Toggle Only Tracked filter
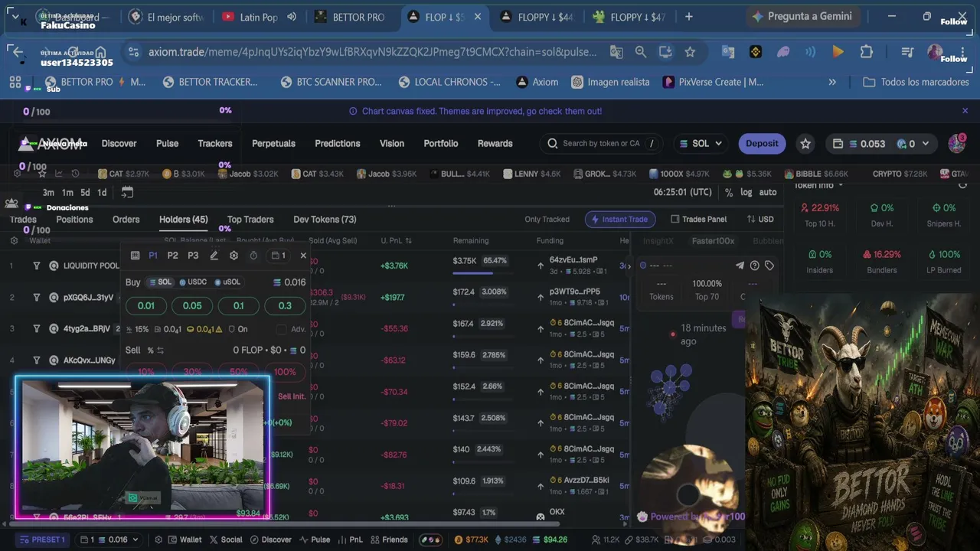Image resolution: width=980 pixels, height=551 pixels. pyautogui.click(x=547, y=220)
